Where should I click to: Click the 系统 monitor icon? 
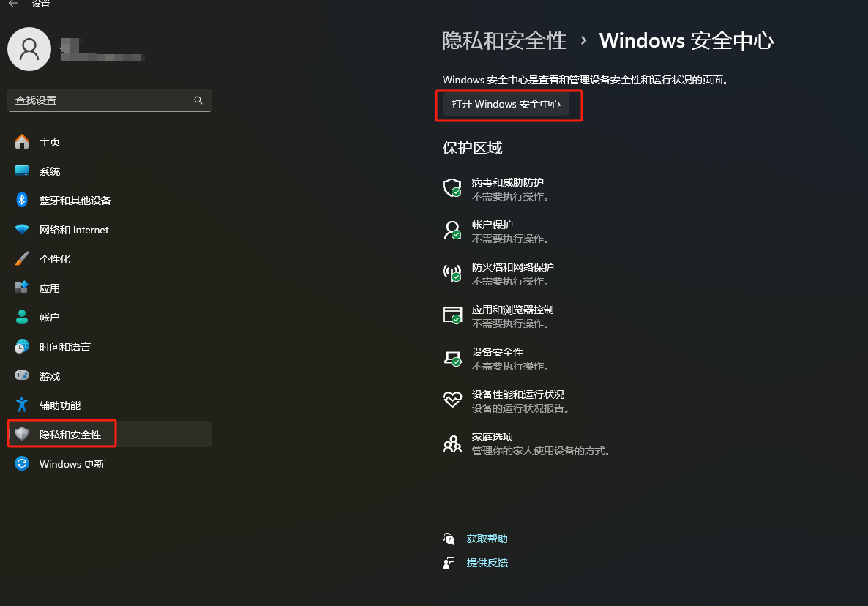click(x=22, y=171)
